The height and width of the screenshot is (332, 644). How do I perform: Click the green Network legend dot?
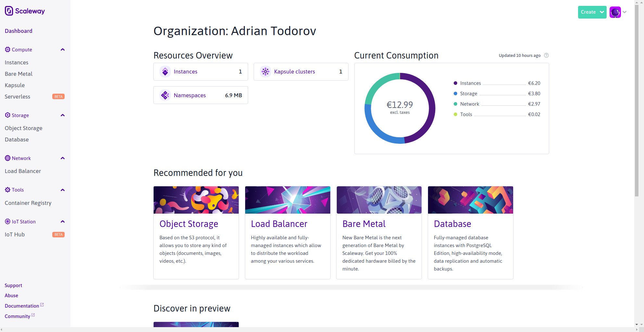pos(455,104)
